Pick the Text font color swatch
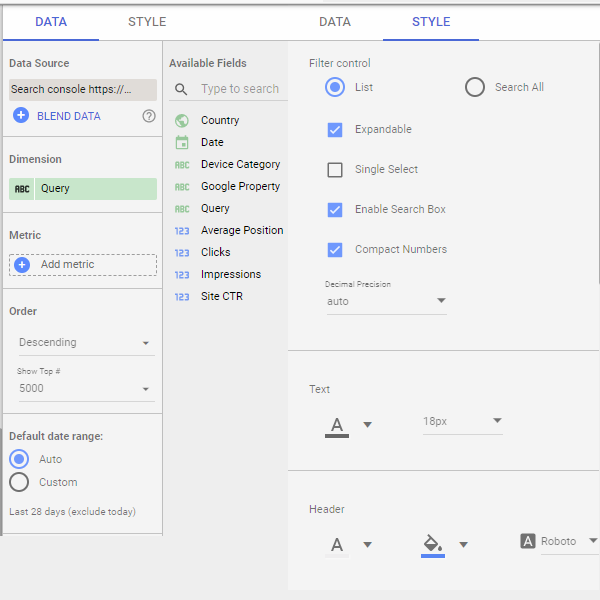Screen dimensions: 600x600 point(337,427)
